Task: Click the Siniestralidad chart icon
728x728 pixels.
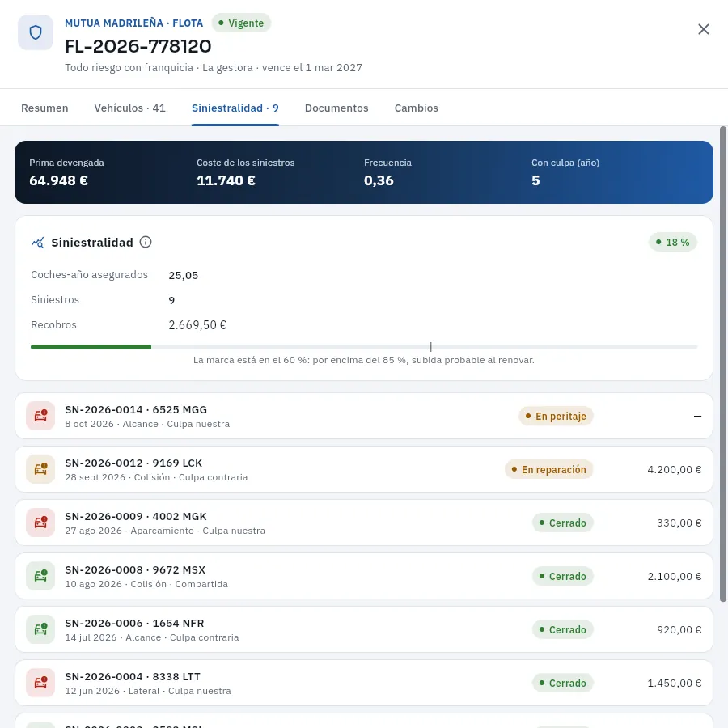Action: point(37,243)
